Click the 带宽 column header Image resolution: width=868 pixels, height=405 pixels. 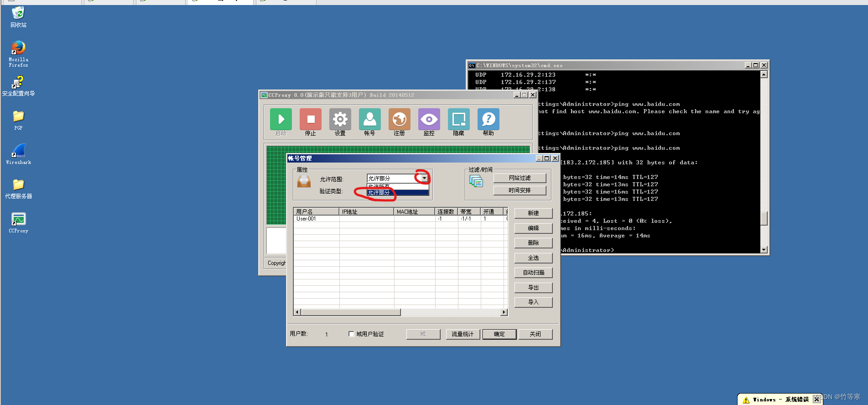(x=469, y=211)
